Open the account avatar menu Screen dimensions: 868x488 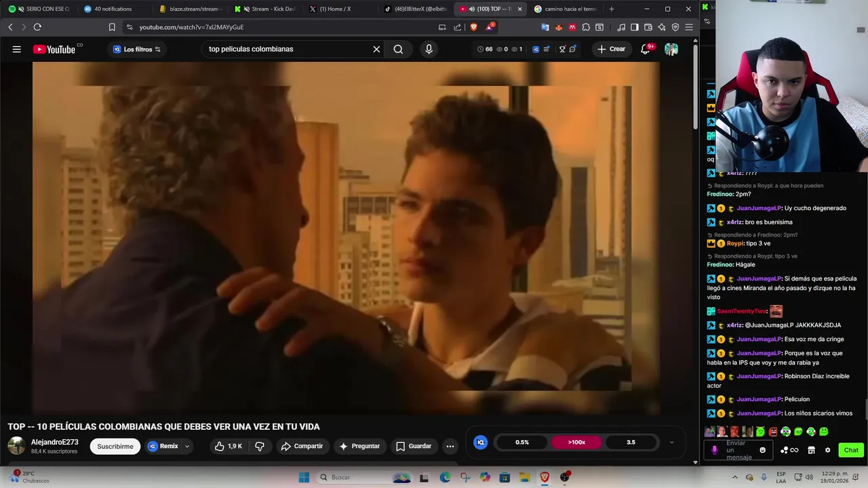click(x=671, y=49)
